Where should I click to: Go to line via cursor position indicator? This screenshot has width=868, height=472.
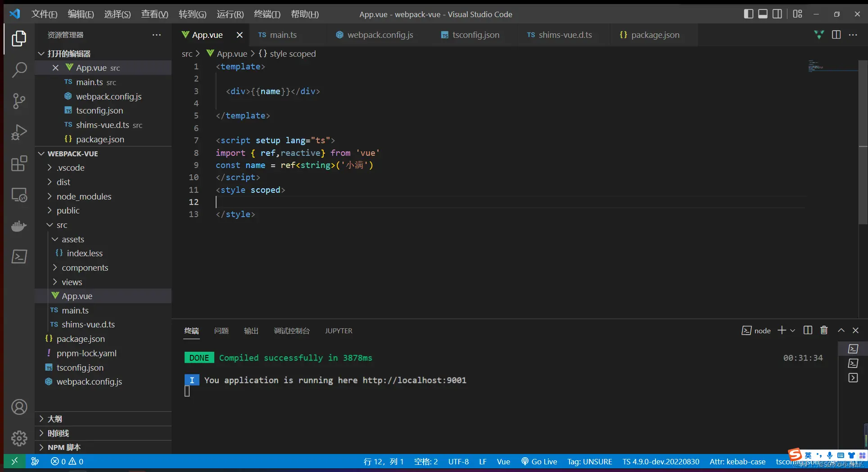(x=384, y=461)
